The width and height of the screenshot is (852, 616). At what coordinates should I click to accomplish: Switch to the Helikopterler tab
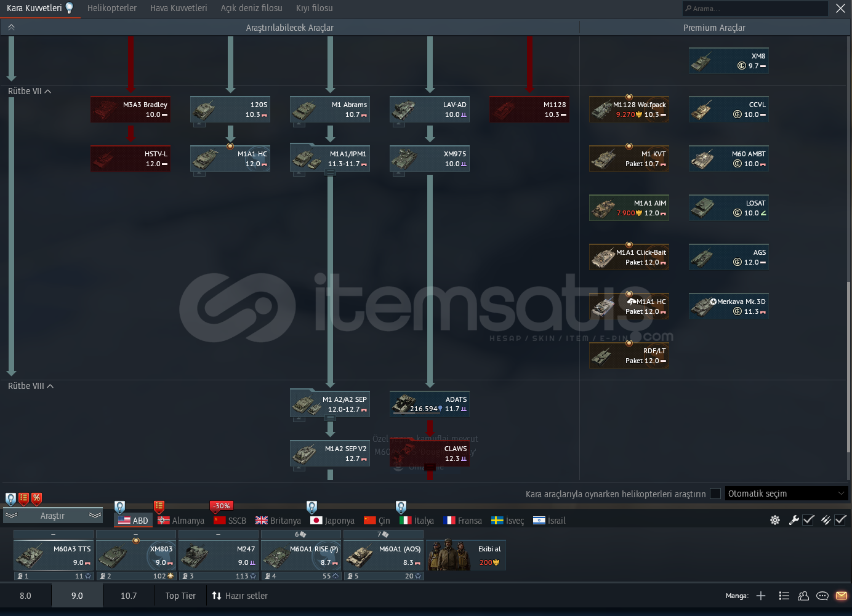click(112, 8)
